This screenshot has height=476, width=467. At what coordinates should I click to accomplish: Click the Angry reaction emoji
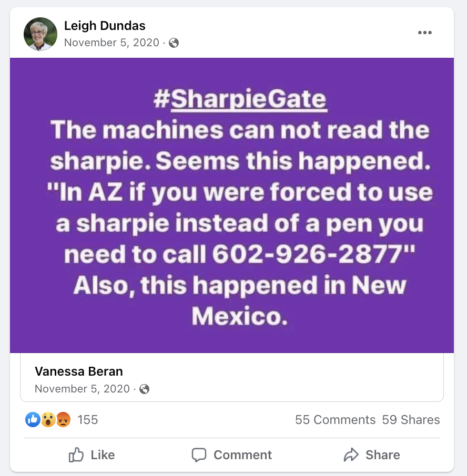coord(63,419)
